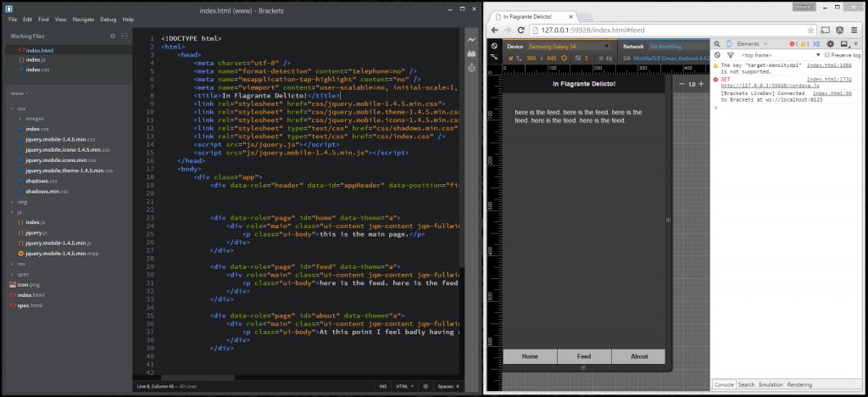Screen dimensions: 868x397
Task: Expand the spec folder
Action: [13, 274]
